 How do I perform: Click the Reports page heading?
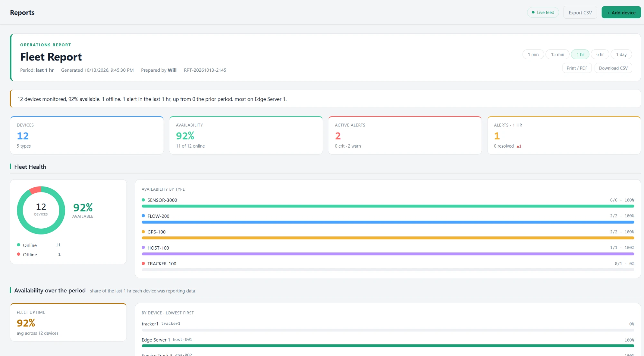[x=22, y=13]
